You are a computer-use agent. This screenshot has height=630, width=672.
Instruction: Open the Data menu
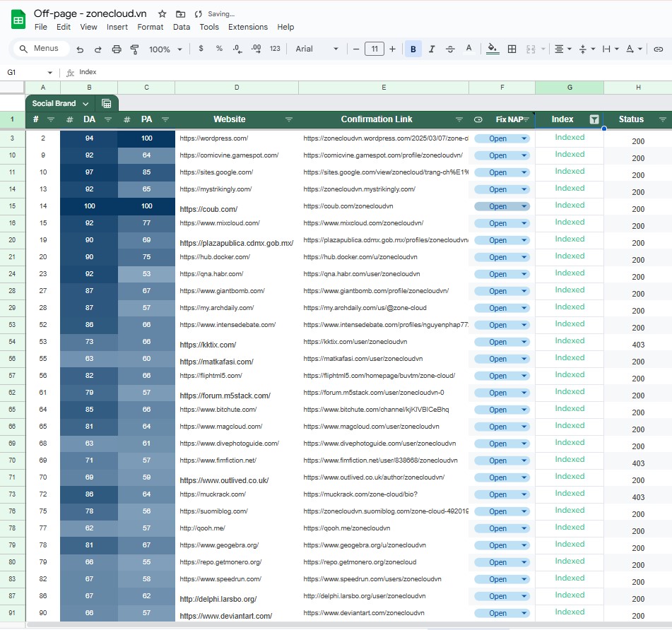(x=182, y=27)
